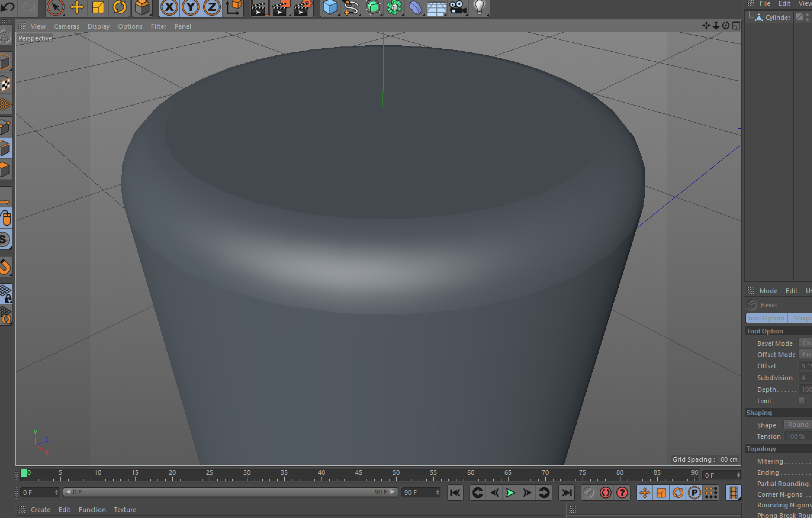The width and height of the screenshot is (812, 518).
Task: Add a Cube primitive object
Action: [x=329, y=7]
